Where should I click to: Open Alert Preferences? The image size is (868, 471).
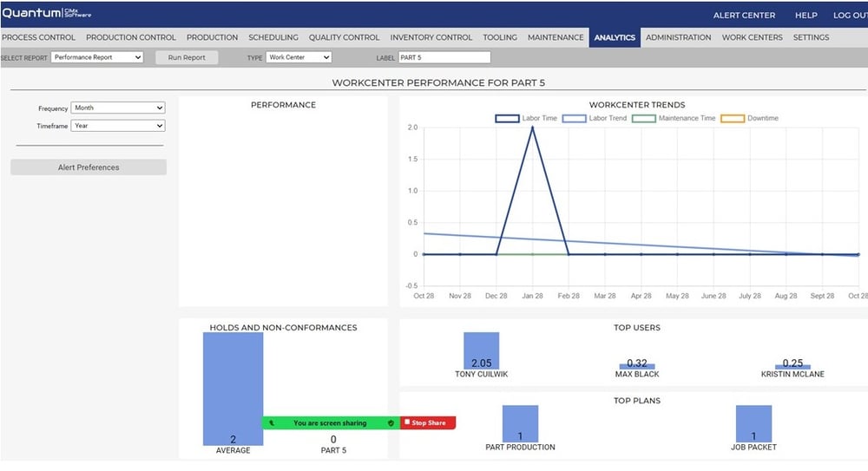[89, 167]
